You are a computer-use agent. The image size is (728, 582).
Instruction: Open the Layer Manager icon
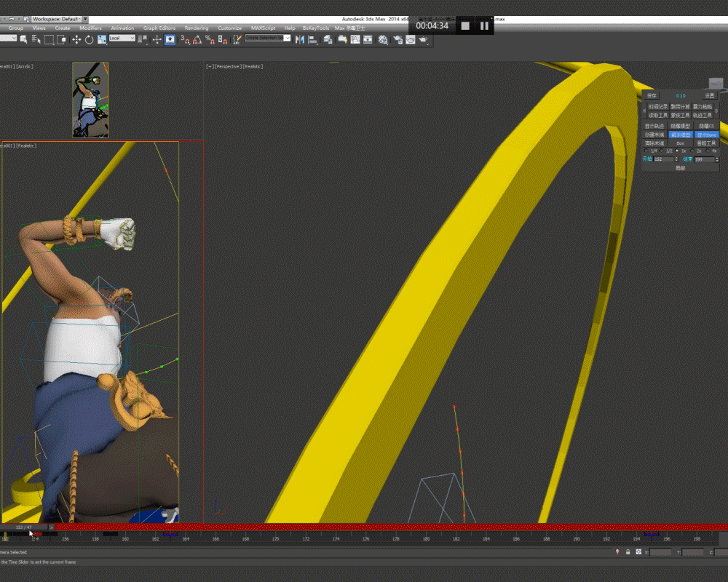(x=328, y=39)
